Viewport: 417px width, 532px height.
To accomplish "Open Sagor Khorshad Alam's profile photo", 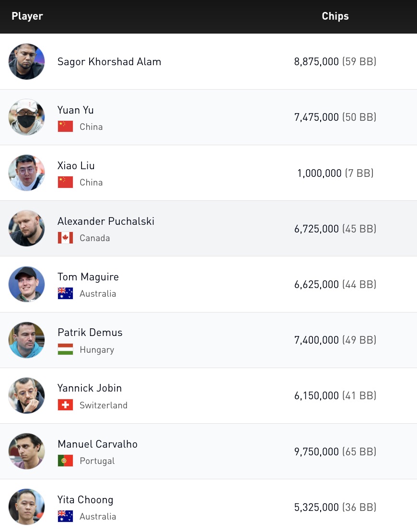I will coord(26,61).
